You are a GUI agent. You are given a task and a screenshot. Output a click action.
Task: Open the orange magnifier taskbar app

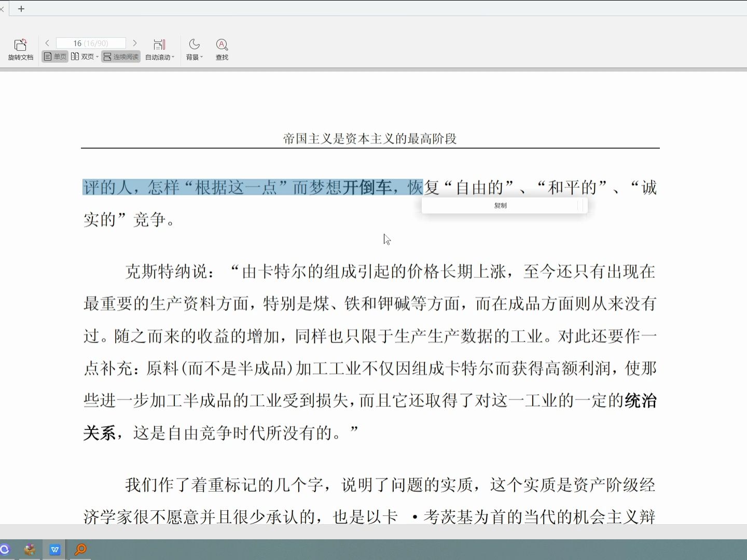point(80,550)
